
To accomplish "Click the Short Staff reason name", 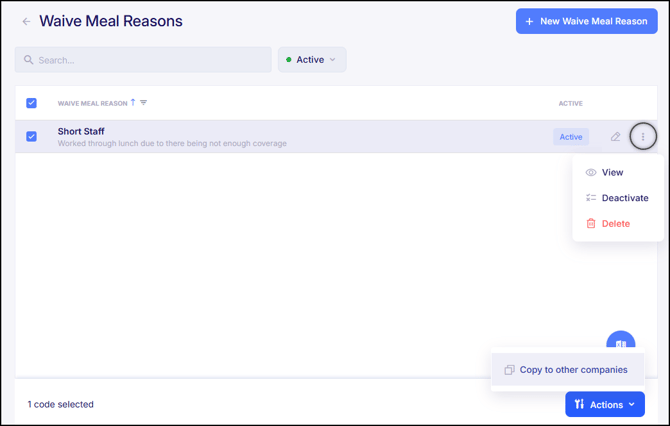I will point(81,131).
